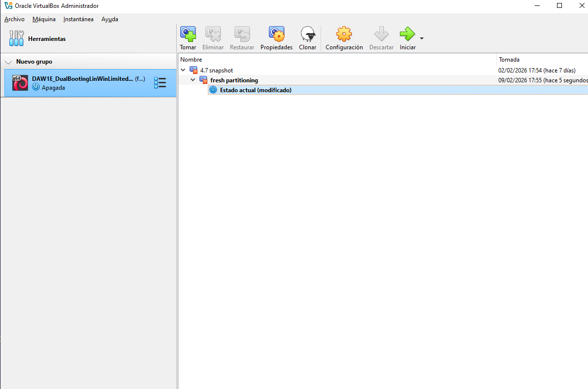This screenshot has height=389, width=588.
Task: Select the 4.7 snapshot row
Action: pyautogui.click(x=383, y=70)
